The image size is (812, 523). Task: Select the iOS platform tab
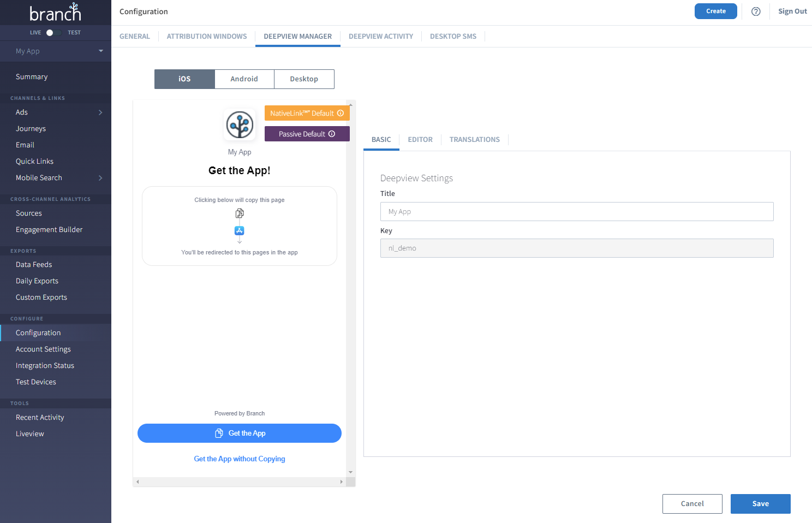tap(184, 79)
